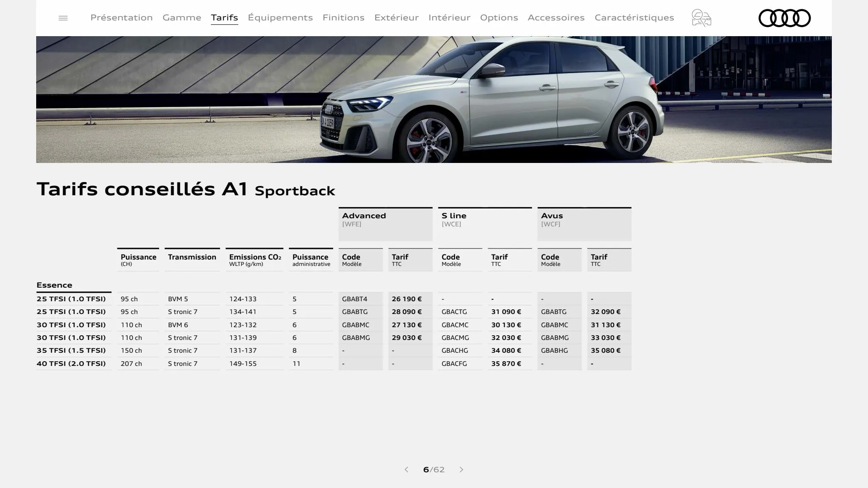Click the 30 130 € price
The image size is (868, 488).
pos(506,325)
